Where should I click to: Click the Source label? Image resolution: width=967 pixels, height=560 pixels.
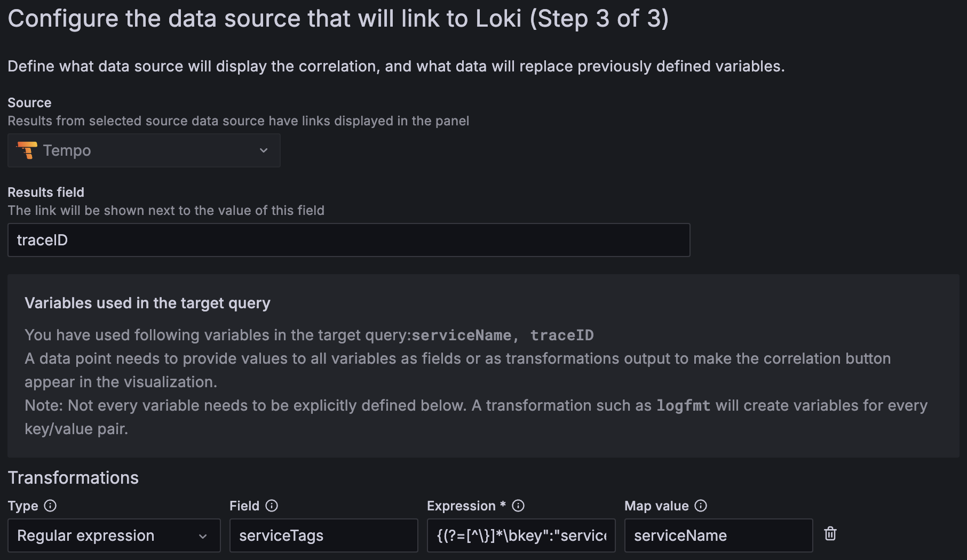29,102
